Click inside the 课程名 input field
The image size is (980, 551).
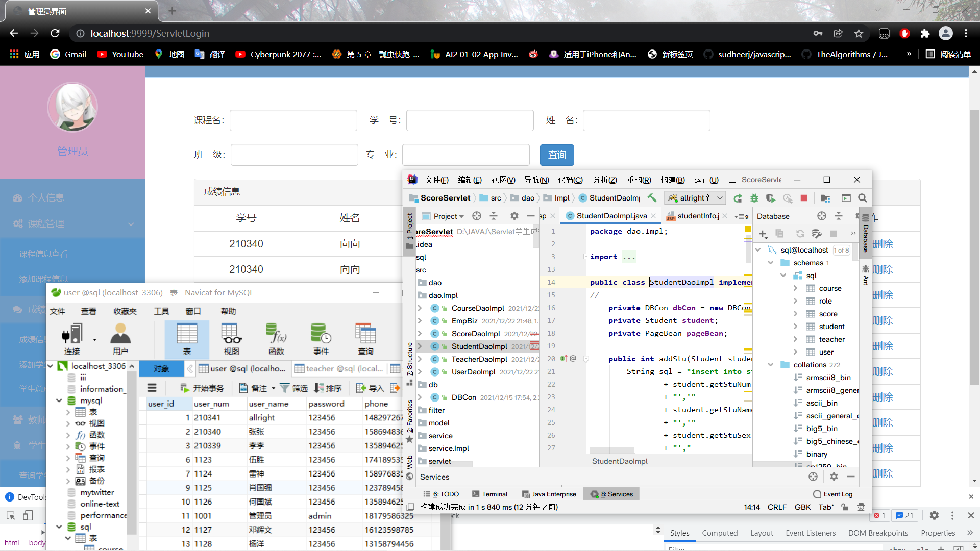point(293,120)
